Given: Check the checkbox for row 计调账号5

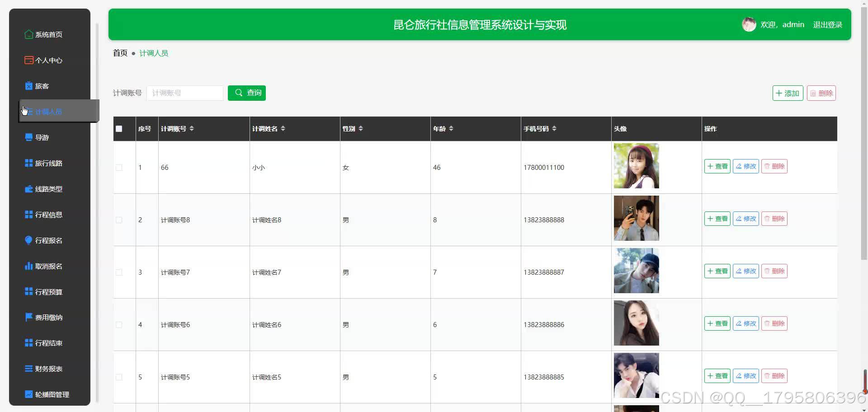Looking at the screenshot, I should tap(119, 377).
